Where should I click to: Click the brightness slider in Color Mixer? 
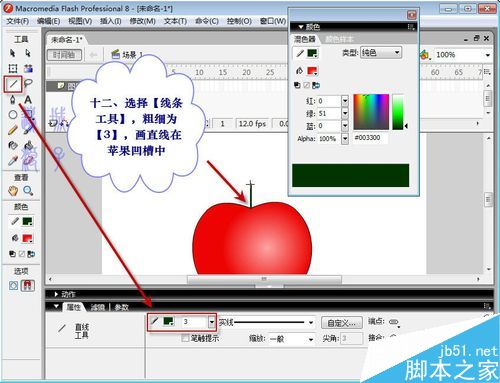pyautogui.click(x=398, y=112)
